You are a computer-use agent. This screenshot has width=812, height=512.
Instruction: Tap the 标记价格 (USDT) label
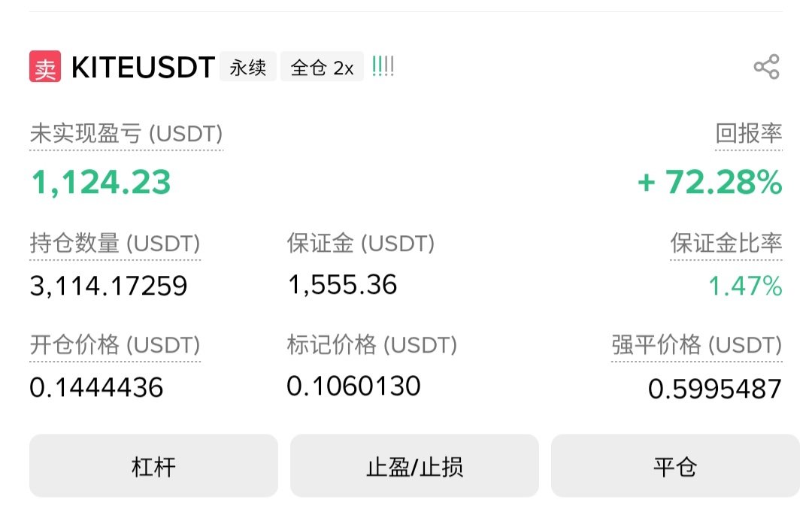pyautogui.click(x=372, y=345)
